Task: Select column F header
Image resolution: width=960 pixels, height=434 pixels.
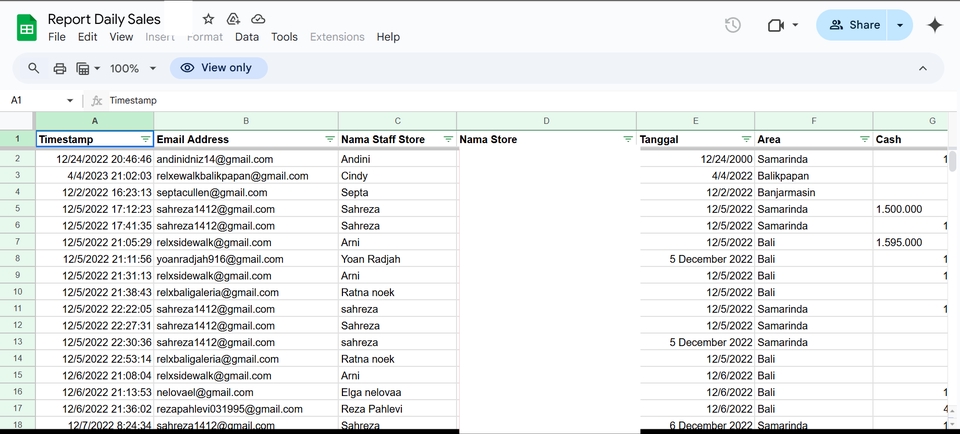Action: [814, 121]
